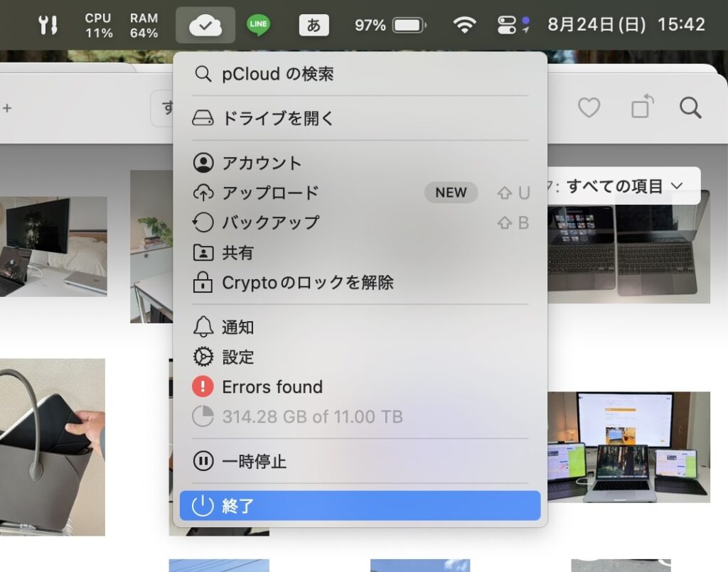
Task: Open 共有 menu item
Action: (x=360, y=252)
